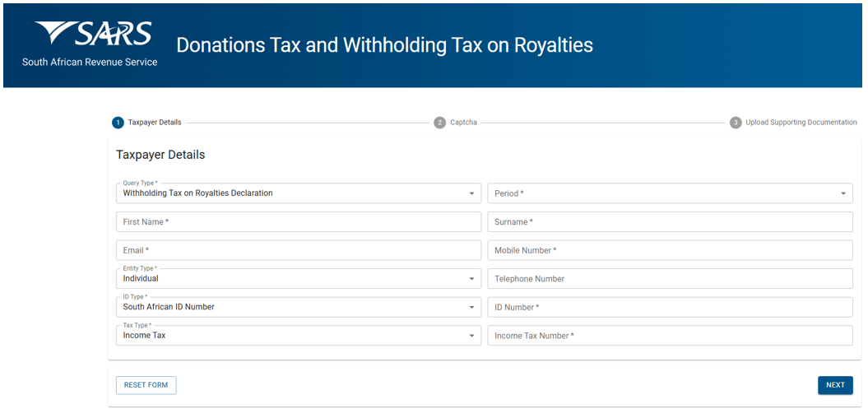Click the Income Tax Number field
Viewport: 868px width, 409px height.
(670, 336)
